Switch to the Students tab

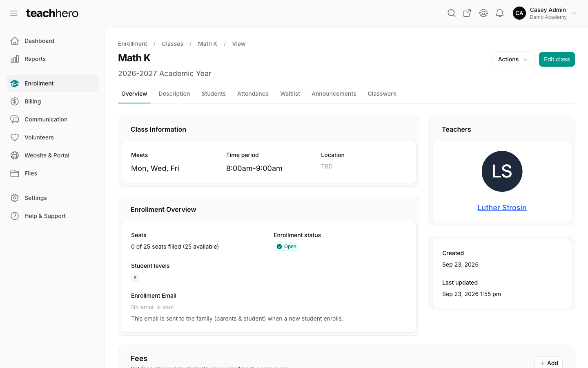tap(214, 94)
